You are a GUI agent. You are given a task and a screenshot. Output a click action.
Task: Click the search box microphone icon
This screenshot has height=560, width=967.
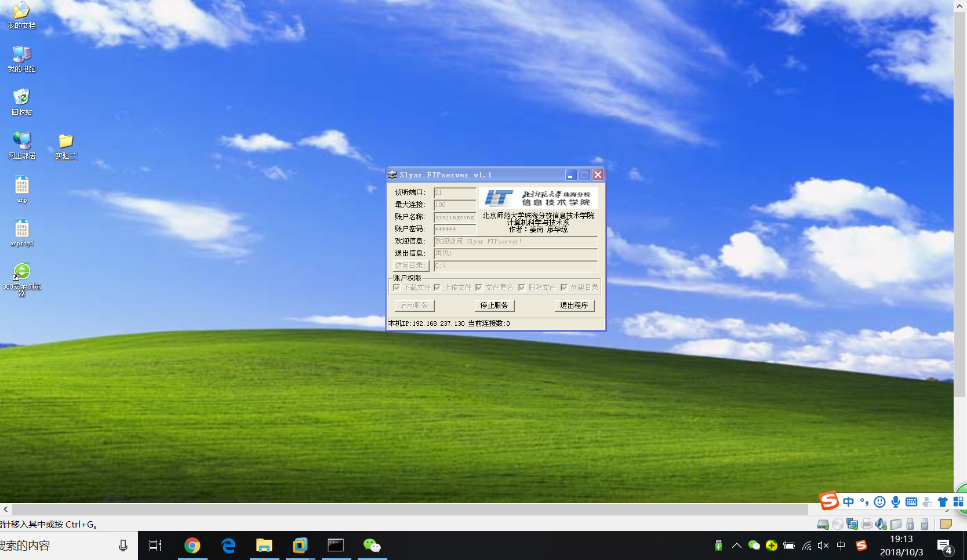pyautogui.click(x=123, y=546)
